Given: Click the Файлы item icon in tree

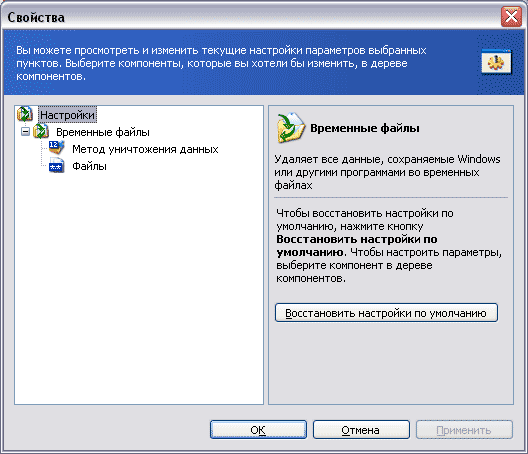Looking at the screenshot, I should [57, 165].
